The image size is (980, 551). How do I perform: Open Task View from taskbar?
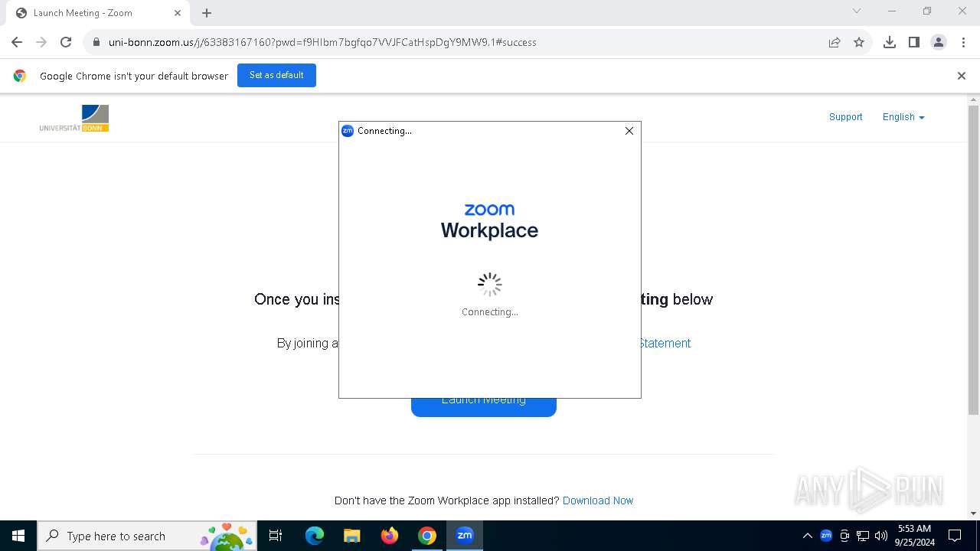(276, 536)
